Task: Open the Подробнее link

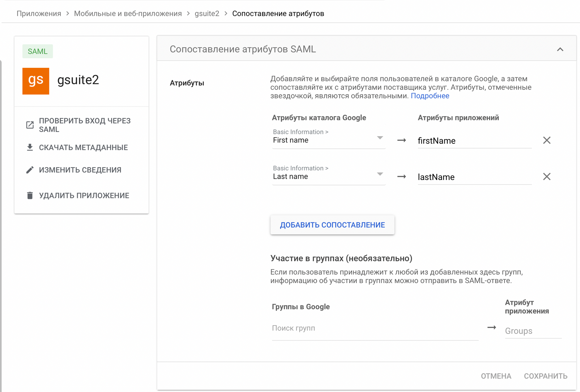Action: coord(430,96)
